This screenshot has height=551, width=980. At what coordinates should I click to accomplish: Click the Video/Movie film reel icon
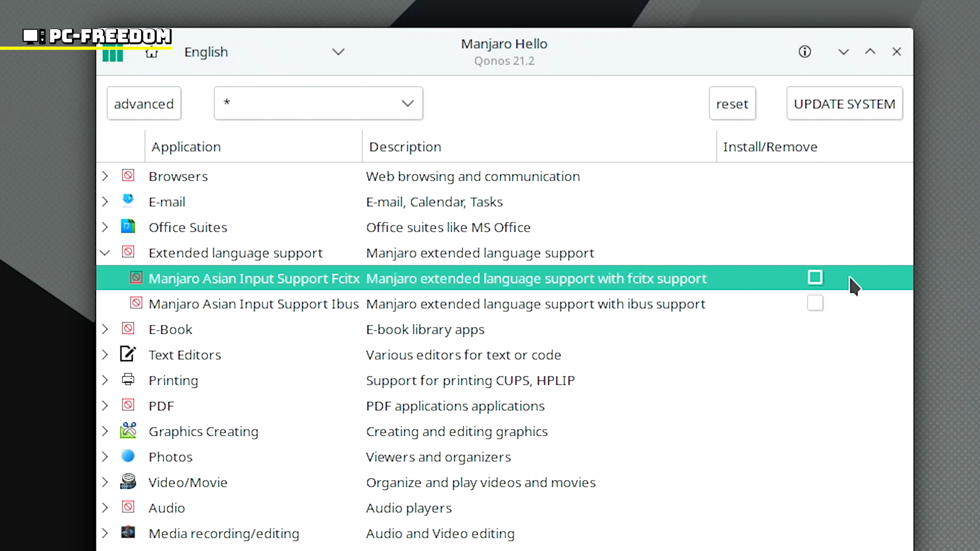click(128, 482)
